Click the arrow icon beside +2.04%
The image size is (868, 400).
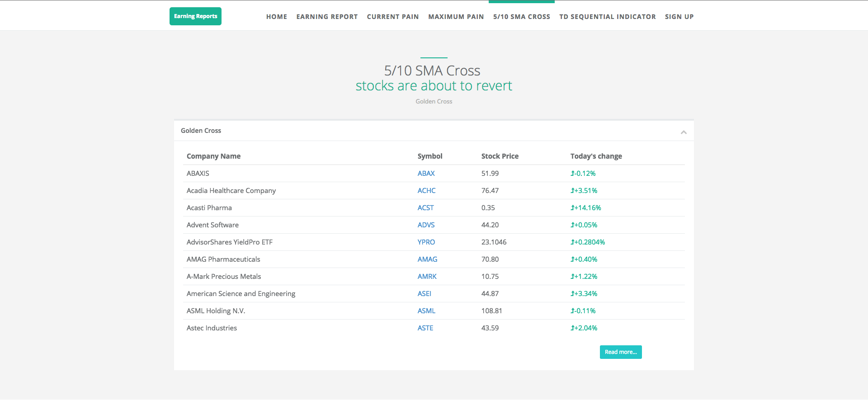coord(572,328)
